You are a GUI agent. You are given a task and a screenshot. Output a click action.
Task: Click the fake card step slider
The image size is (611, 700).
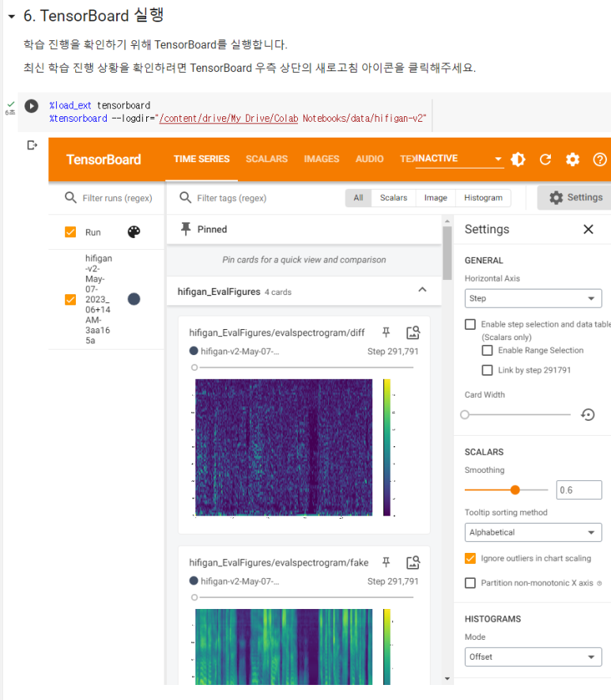(304, 597)
